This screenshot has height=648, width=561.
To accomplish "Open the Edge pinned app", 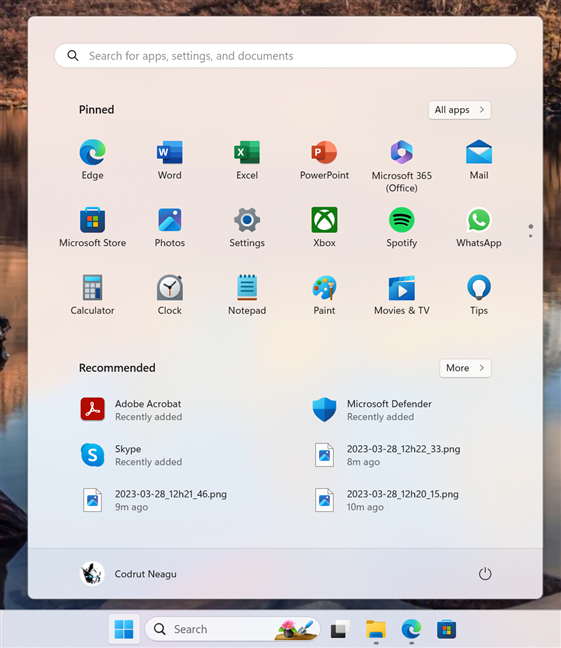I will coord(92,160).
